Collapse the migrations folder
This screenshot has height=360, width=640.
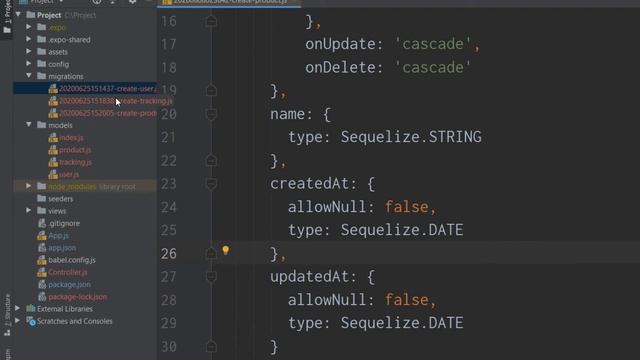pyautogui.click(x=29, y=76)
